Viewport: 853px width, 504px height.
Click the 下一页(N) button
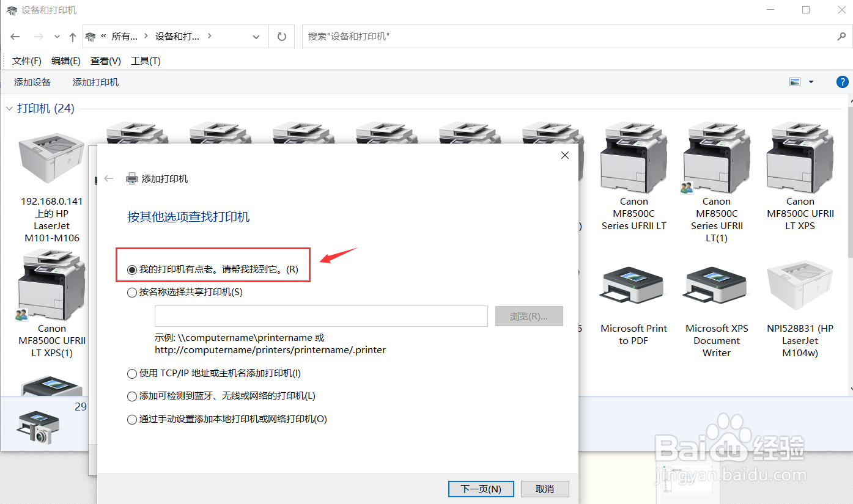[x=481, y=489]
